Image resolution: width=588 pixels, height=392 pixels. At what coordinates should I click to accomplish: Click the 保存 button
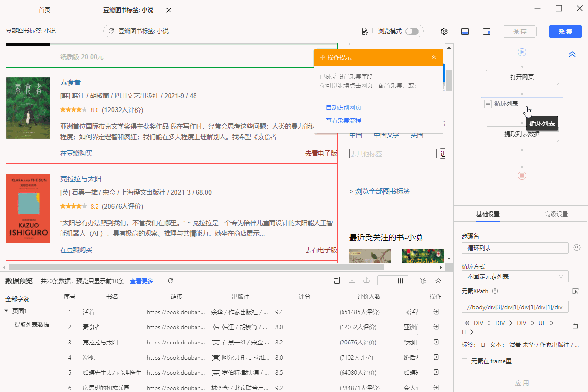(520, 31)
